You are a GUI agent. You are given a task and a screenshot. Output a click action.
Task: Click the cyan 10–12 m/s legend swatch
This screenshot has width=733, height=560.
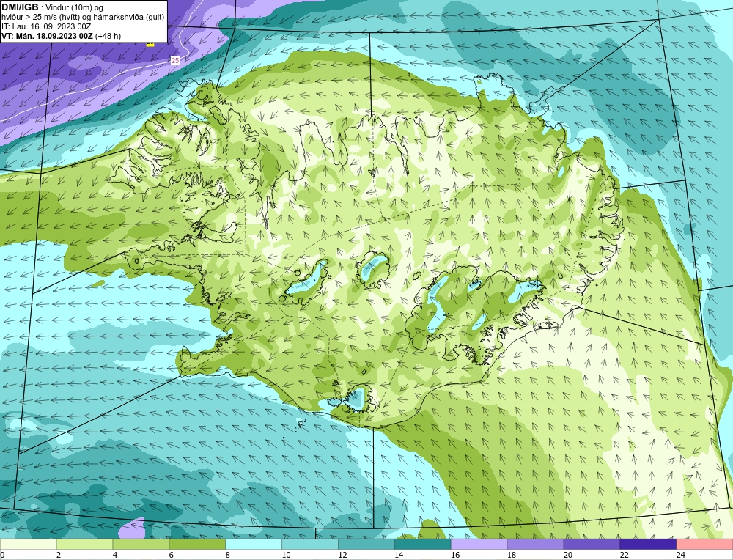click(x=310, y=545)
